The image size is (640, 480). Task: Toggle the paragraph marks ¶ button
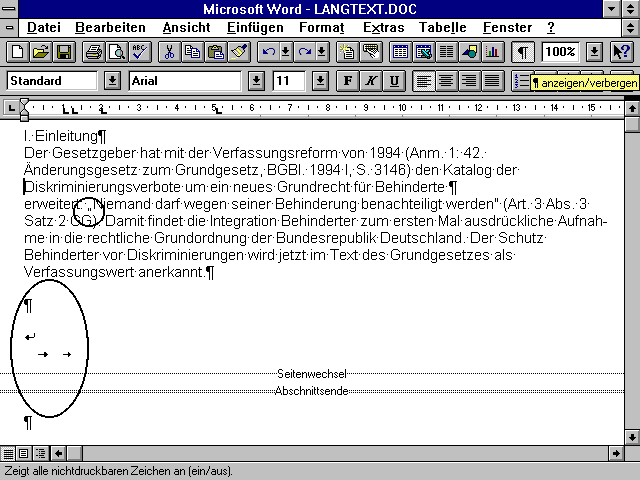pos(522,52)
